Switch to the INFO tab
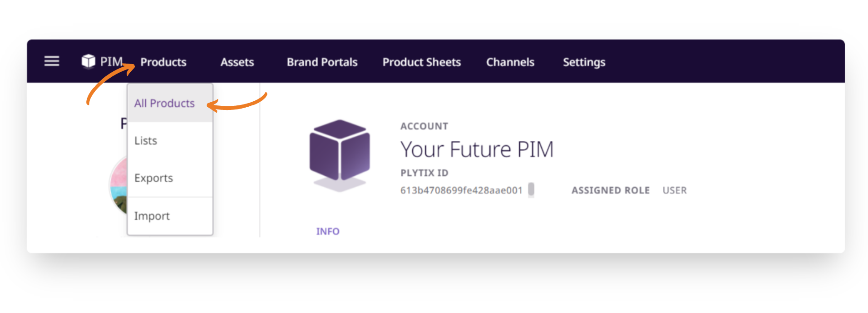 pos(327,231)
